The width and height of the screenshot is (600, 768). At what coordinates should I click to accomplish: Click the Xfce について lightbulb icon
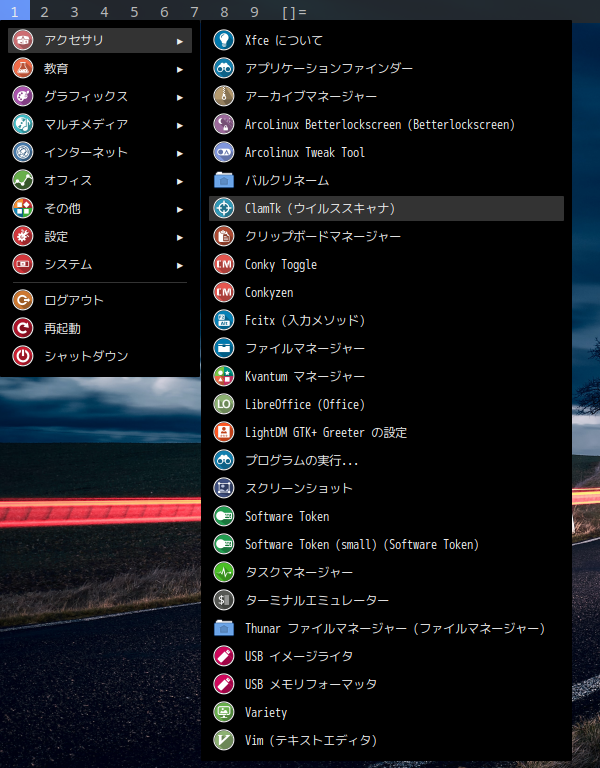[224, 40]
